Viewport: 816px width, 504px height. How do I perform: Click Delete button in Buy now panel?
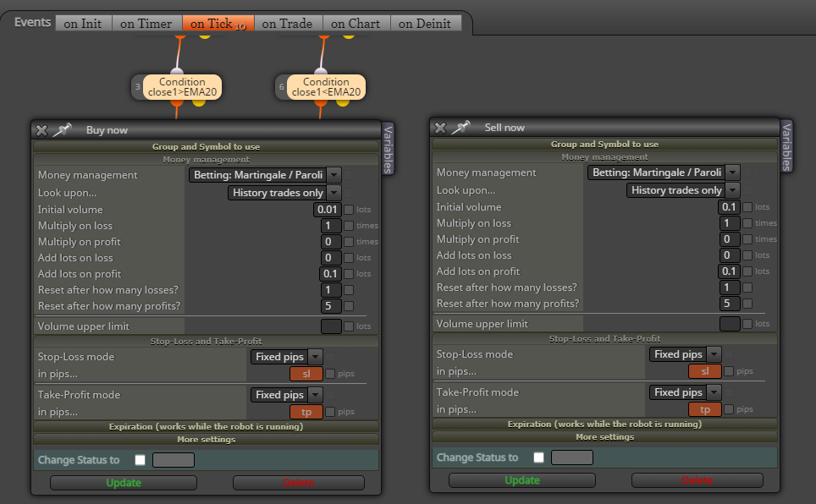pos(299,483)
